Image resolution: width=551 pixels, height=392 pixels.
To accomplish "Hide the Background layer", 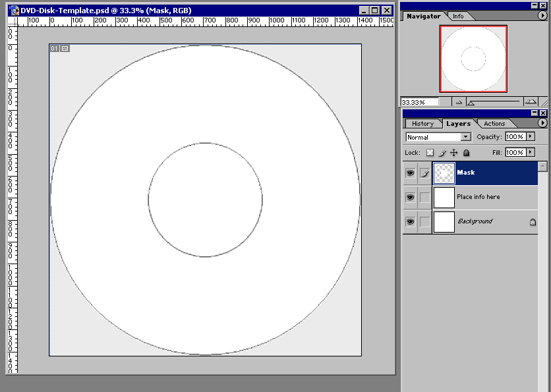I will 410,221.
